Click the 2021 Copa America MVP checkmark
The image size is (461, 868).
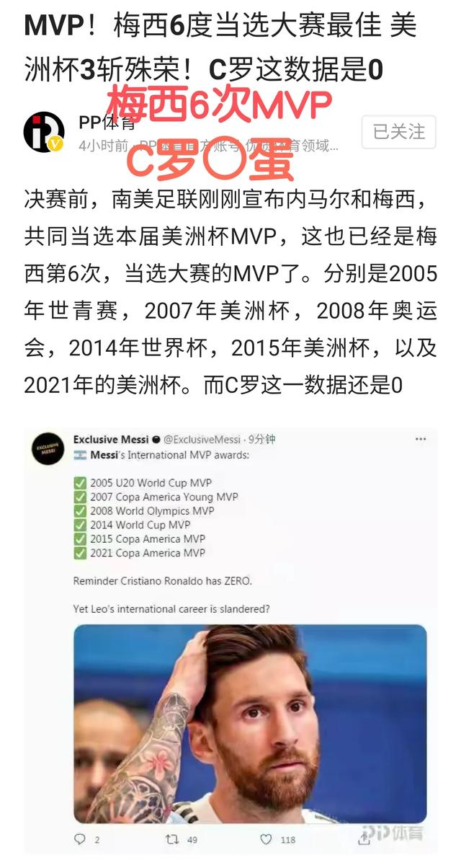pyautogui.click(x=80, y=553)
